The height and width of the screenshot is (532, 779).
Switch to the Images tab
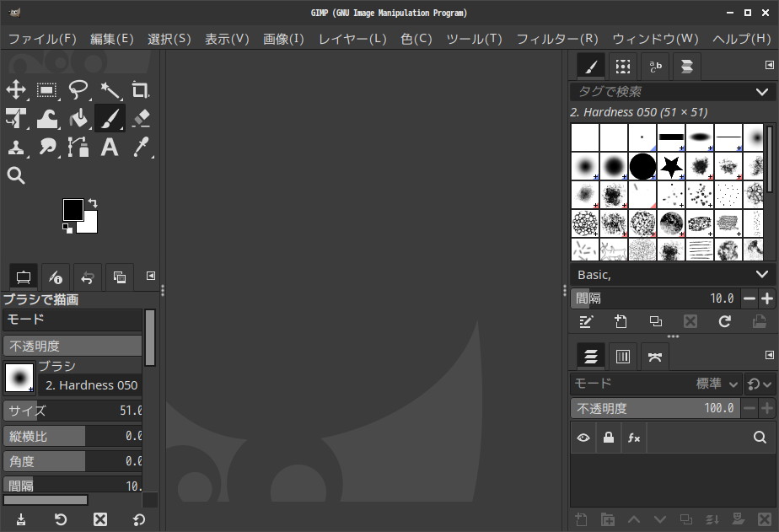[119, 277]
